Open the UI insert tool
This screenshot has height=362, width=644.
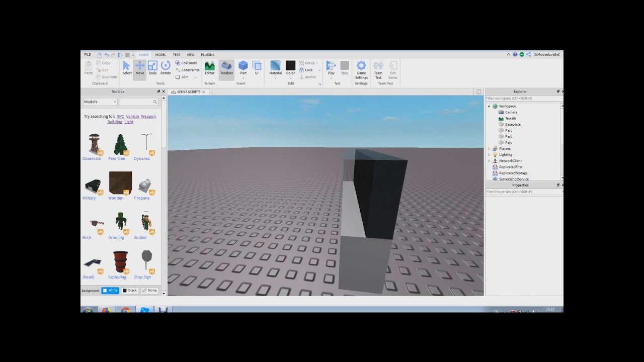pos(257,68)
